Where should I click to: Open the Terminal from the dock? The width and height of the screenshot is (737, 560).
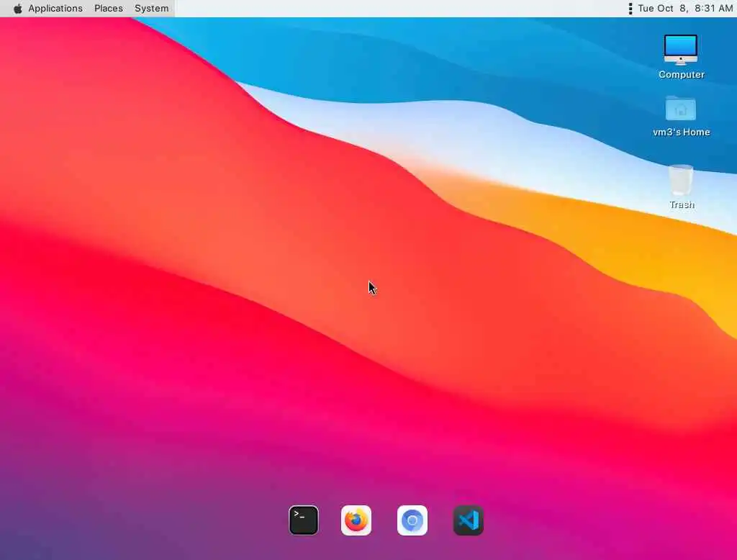click(304, 520)
